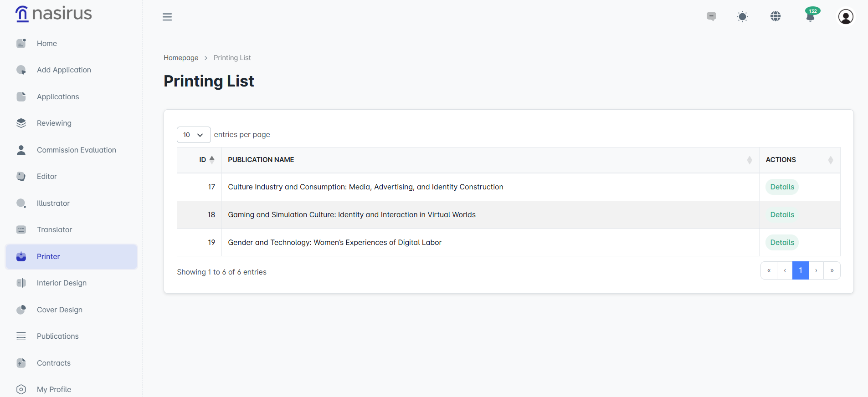Expand the entries per page dropdown
This screenshot has width=868, height=397.
(194, 135)
